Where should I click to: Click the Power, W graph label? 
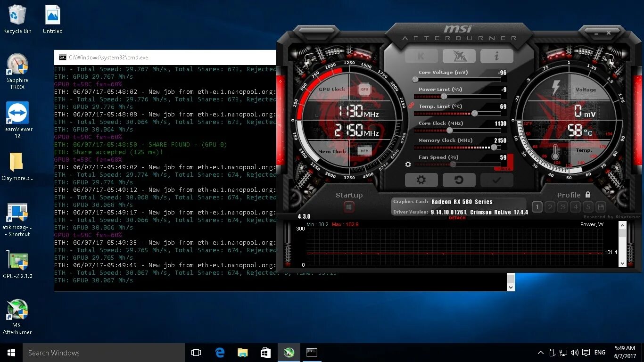pos(592,224)
